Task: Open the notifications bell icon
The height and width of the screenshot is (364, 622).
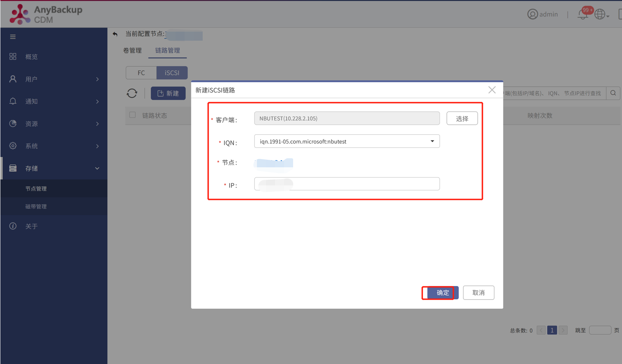Action: pyautogui.click(x=582, y=14)
